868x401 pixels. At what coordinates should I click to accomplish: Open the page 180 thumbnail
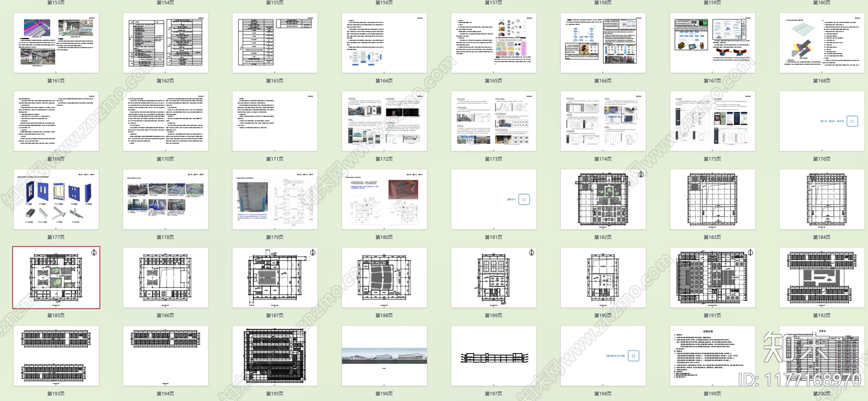coord(385,199)
